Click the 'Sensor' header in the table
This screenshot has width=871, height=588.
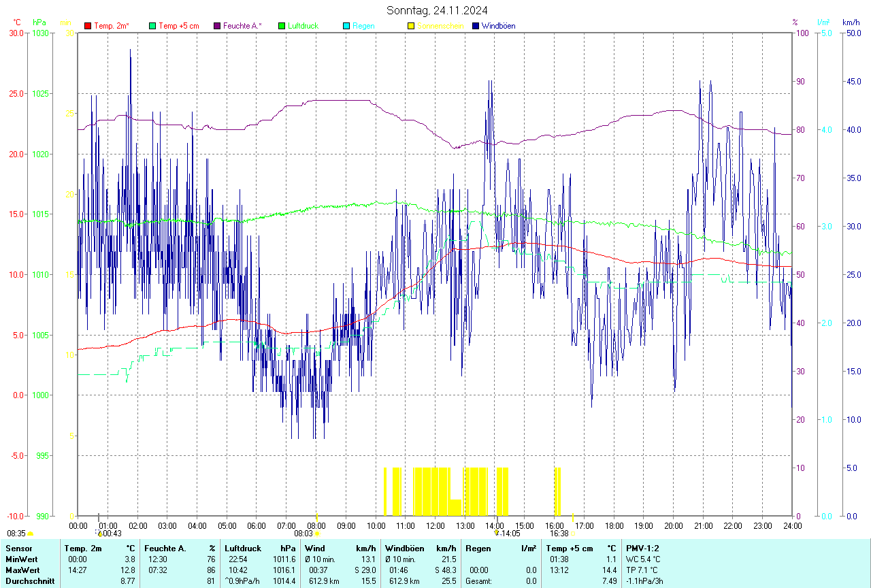tap(18, 548)
